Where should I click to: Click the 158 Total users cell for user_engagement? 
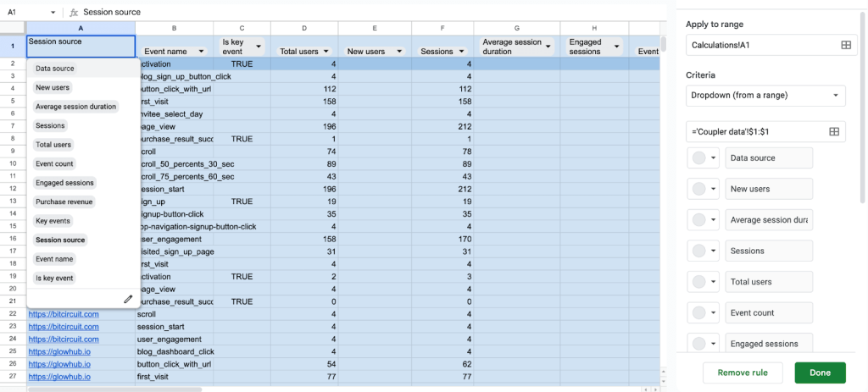tap(304, 239)
